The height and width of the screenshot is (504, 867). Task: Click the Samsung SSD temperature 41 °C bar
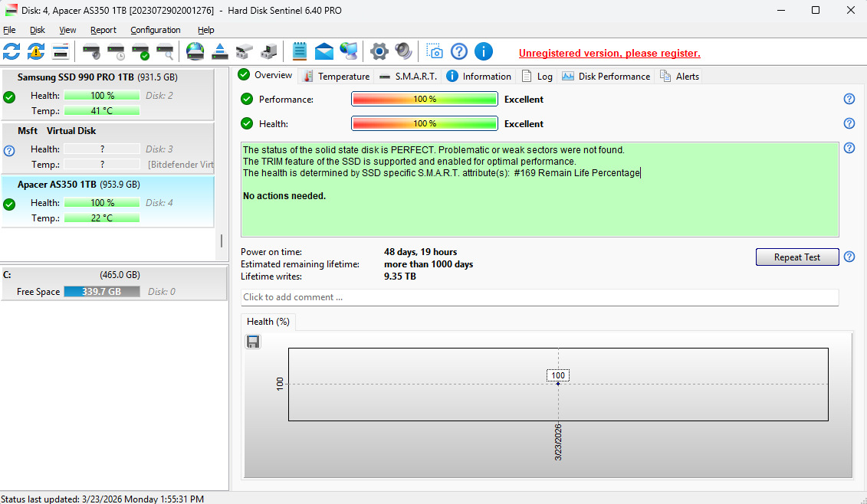click(102, 110)
